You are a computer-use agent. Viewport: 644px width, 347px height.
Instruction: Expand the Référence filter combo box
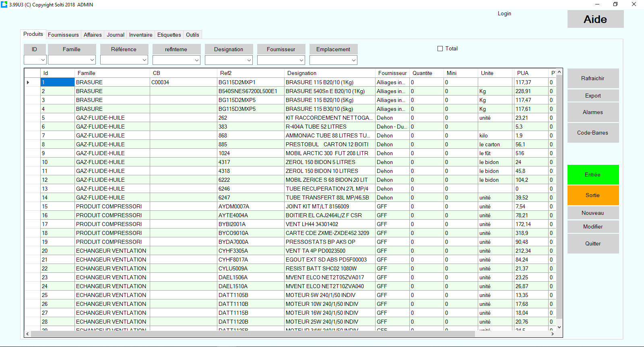(144, 60)
